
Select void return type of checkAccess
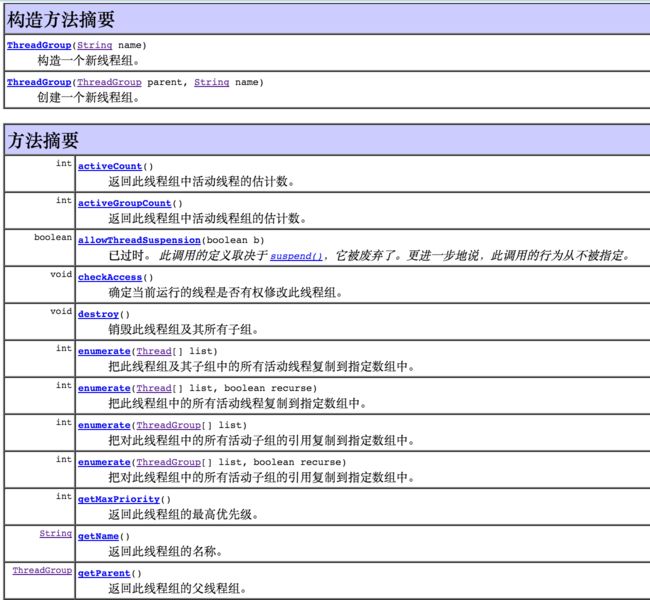[61, 274]
